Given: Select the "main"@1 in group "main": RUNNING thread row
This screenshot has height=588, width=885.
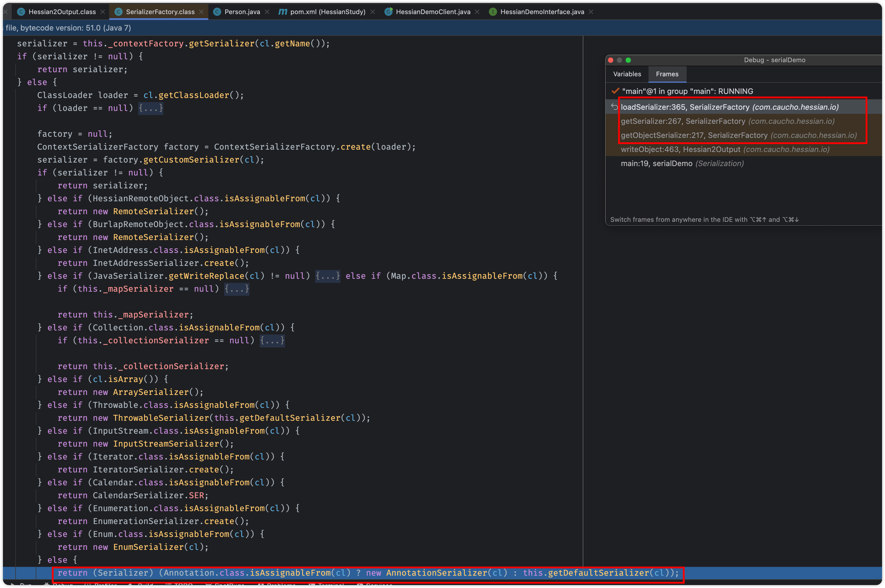Looking at the screenshot, I should [744, 91].
